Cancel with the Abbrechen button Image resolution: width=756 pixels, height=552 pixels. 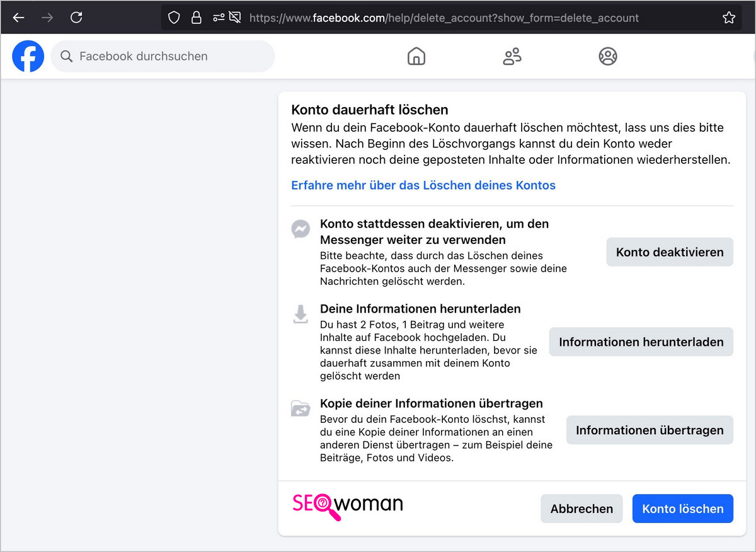(x=581, y=509)
